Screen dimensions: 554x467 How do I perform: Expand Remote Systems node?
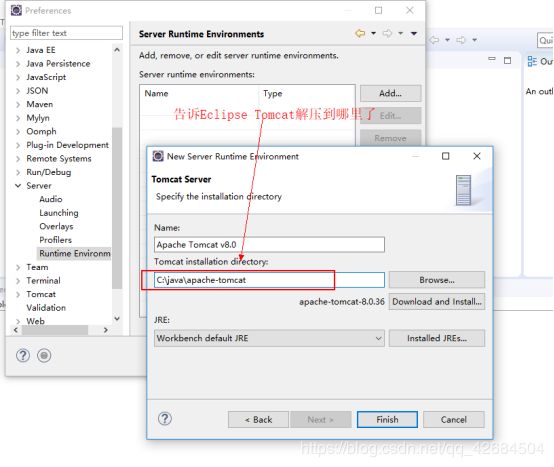[18, 159]
